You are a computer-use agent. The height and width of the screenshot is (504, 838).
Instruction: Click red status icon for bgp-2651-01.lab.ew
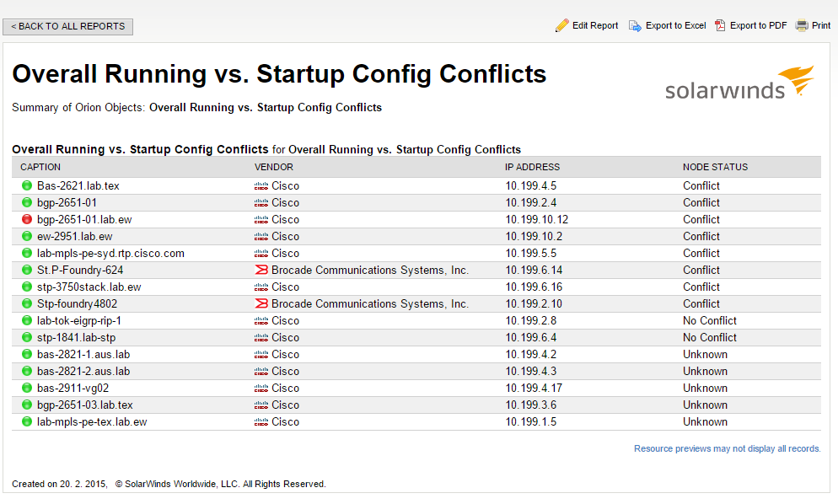point(27,219)
